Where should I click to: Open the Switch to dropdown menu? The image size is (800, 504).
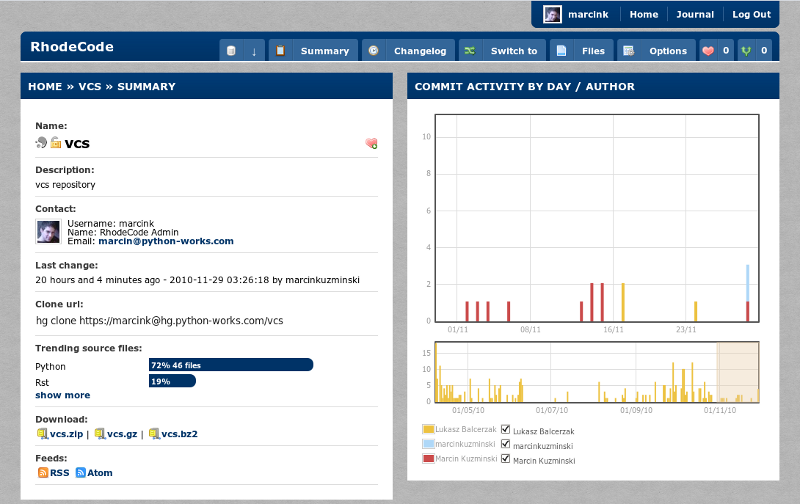tap(503, 51)
